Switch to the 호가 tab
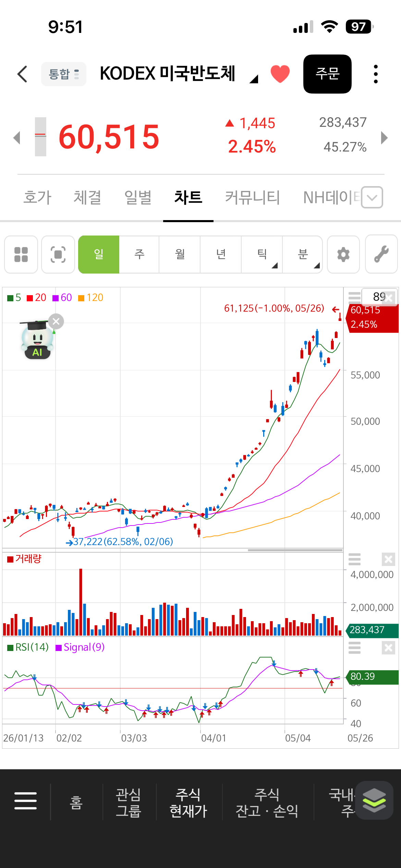 coord(37,197)
